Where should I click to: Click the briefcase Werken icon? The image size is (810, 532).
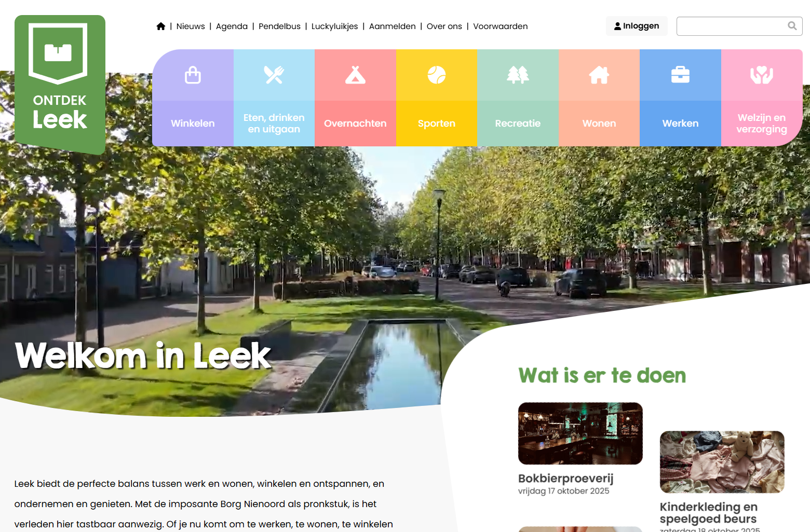tap(680, 75)
